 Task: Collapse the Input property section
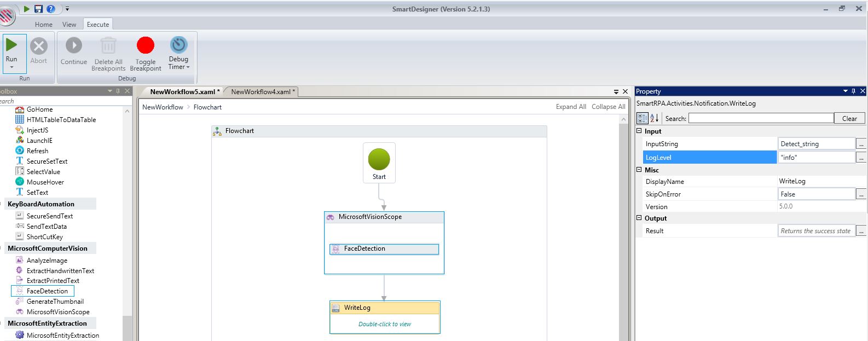pos(639,131)
